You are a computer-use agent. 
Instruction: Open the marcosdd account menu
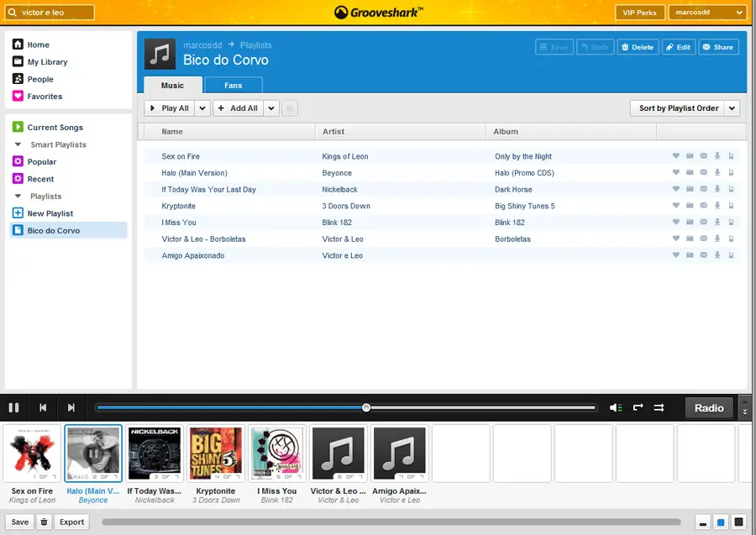click(x=708, y=13)
